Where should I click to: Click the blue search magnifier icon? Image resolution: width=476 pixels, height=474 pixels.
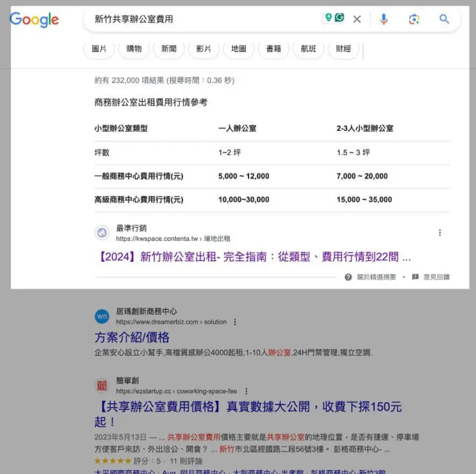(x=444, y=19)
